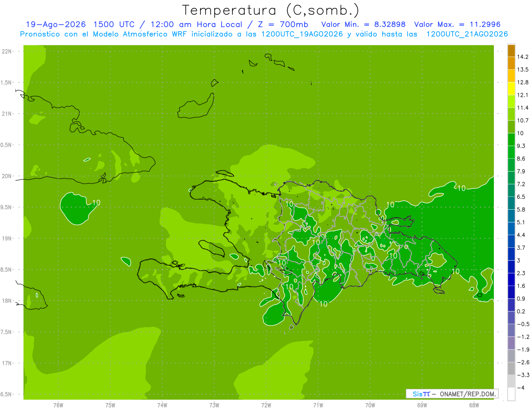Click the 70W longitude axis label
This screenshot has width=532, height=411.
(x=370, y=405)
